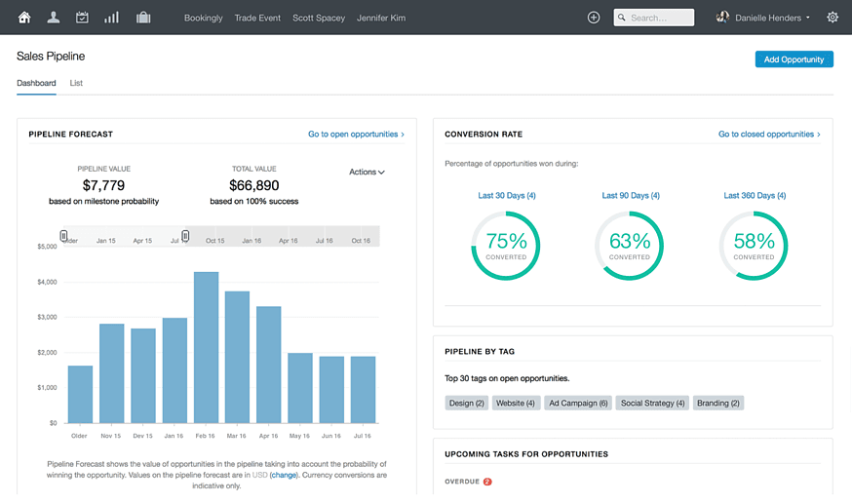852x504 pixels.
Task: Open the Actions dropdown in Pipeline Forecast
Action: [367, 173]
